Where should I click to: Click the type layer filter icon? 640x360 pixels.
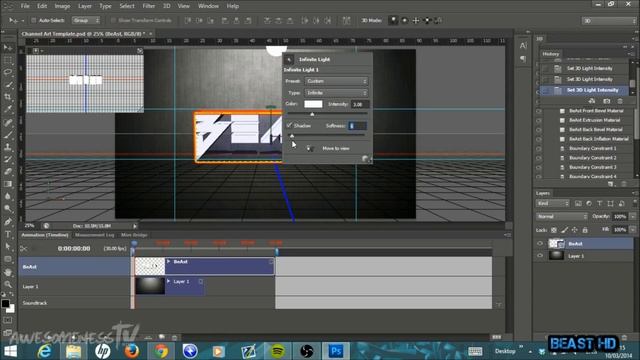pos(600,203)
